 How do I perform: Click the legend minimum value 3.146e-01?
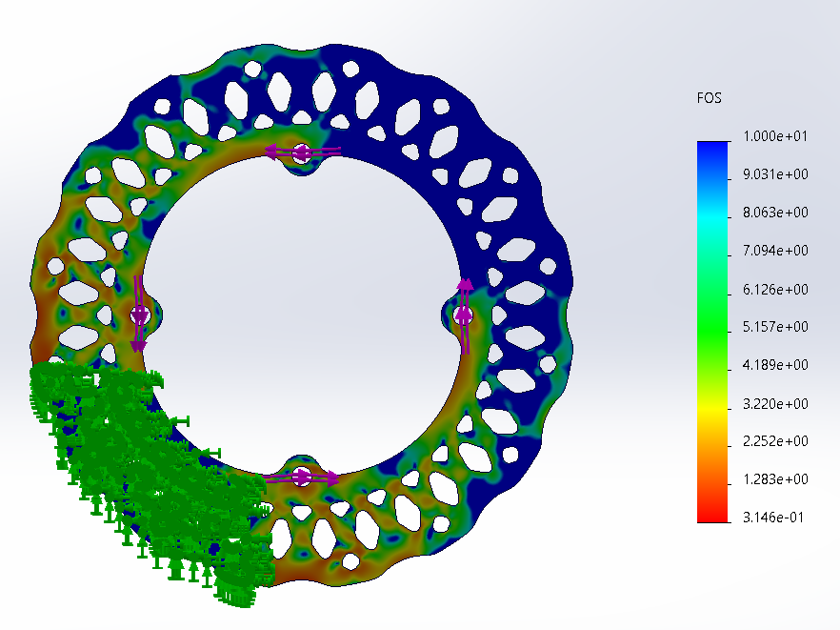(773, 518)
